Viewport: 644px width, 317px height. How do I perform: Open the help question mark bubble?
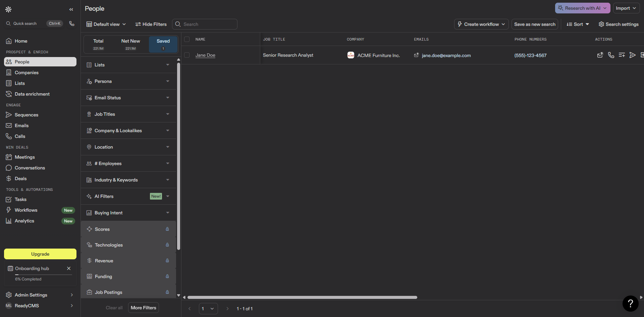[630, 304]
